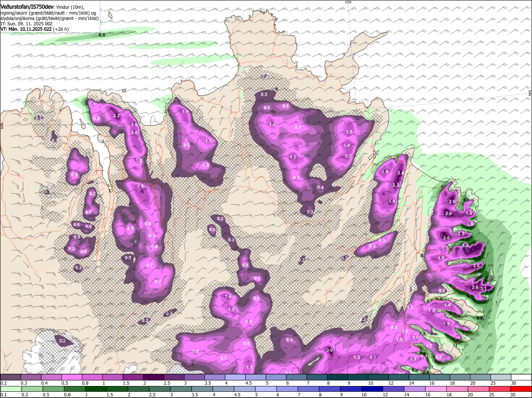Select the snow legend swatch between 1 and 1.5

113,377
